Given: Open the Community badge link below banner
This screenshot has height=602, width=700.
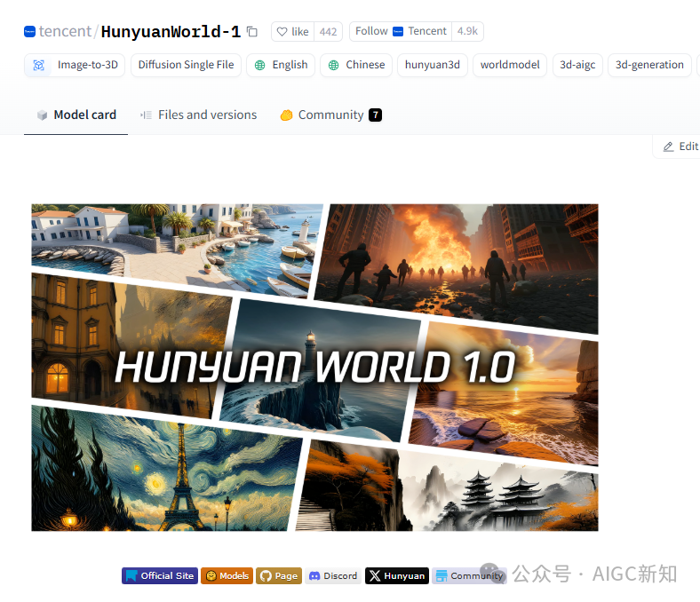Looking at the screenshot, I should coord(469,576).
